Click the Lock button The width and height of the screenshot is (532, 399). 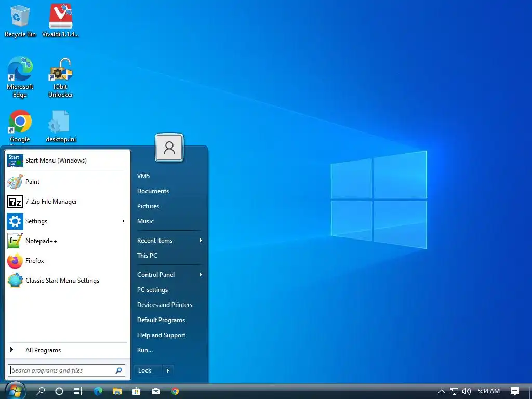point(148,370)
